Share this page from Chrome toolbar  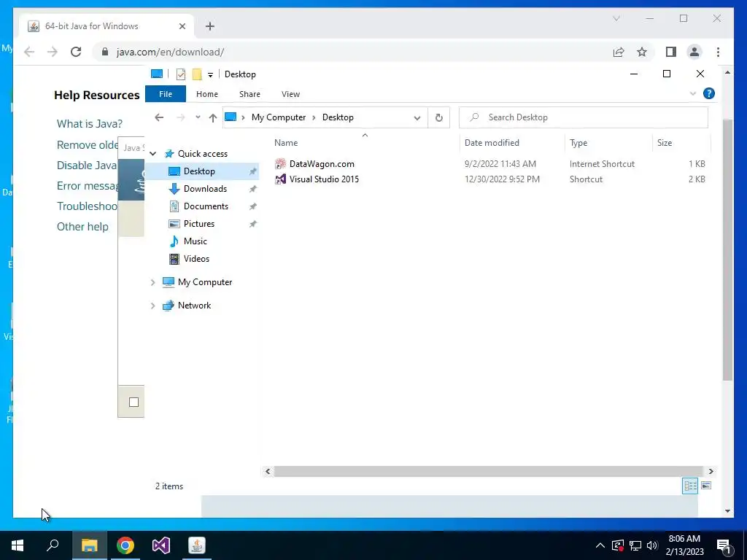pos(619,52)
